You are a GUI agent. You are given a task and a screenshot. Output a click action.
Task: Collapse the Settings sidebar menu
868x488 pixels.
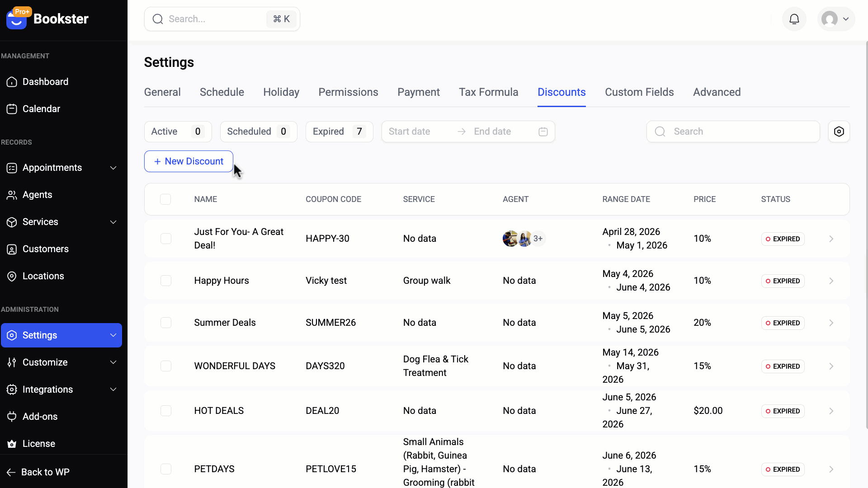[x=113, y=335]
